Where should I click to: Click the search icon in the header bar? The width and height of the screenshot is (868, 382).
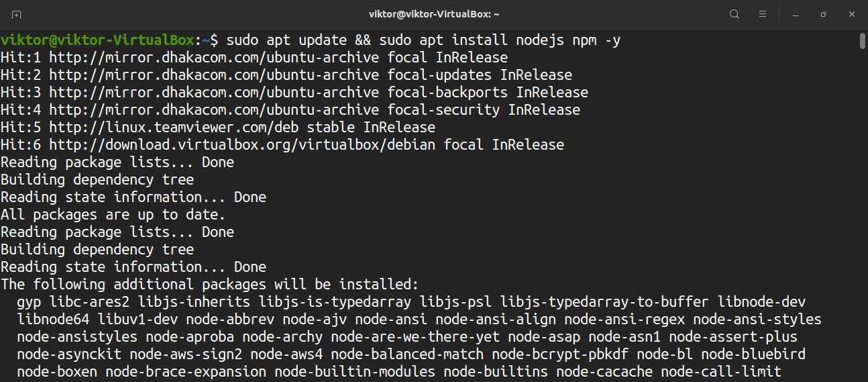click(735, 14)
